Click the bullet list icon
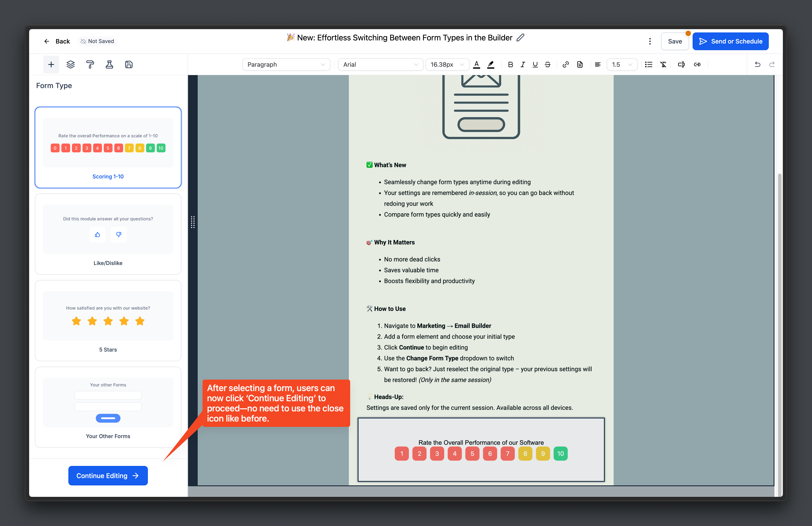This screenshot has width=812, height=526. pyautogui.click(x=648, y=64)
